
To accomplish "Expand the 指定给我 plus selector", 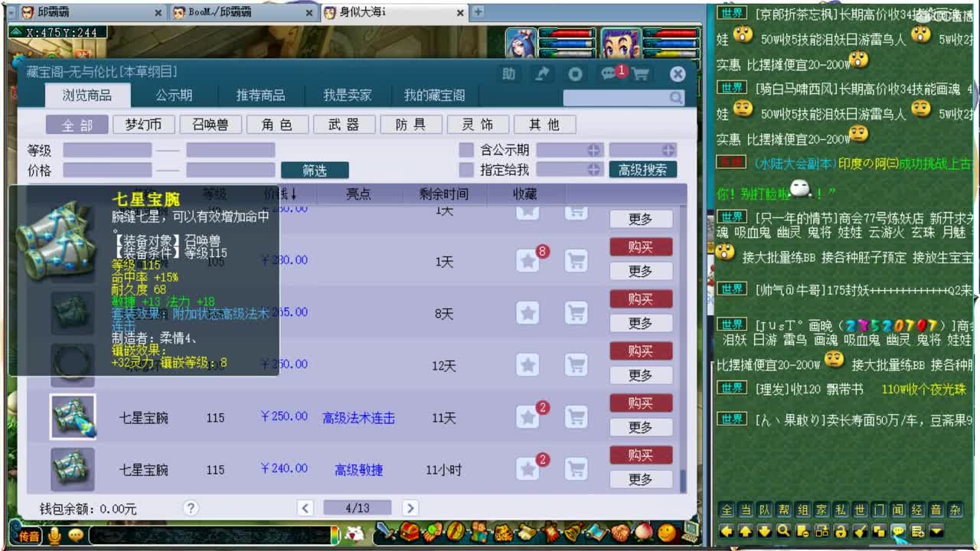I will [x=593, y=170].
